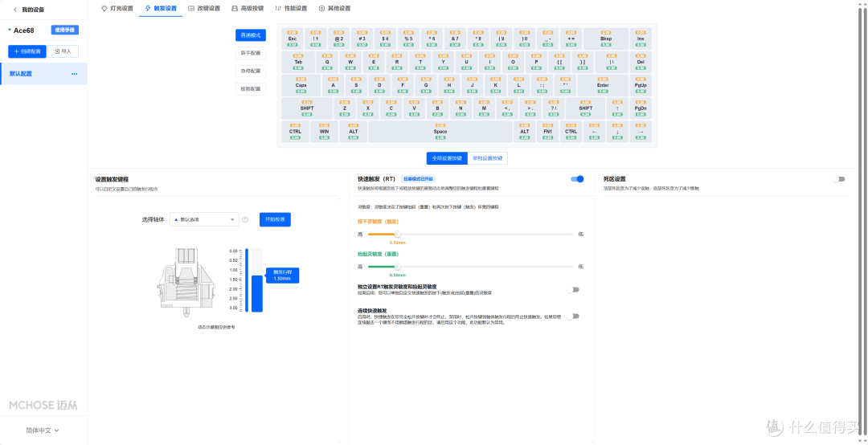Image resolution: width=868 pixels, height=445 pixels.
Task: Select the PgUp key
Action: 641,85
